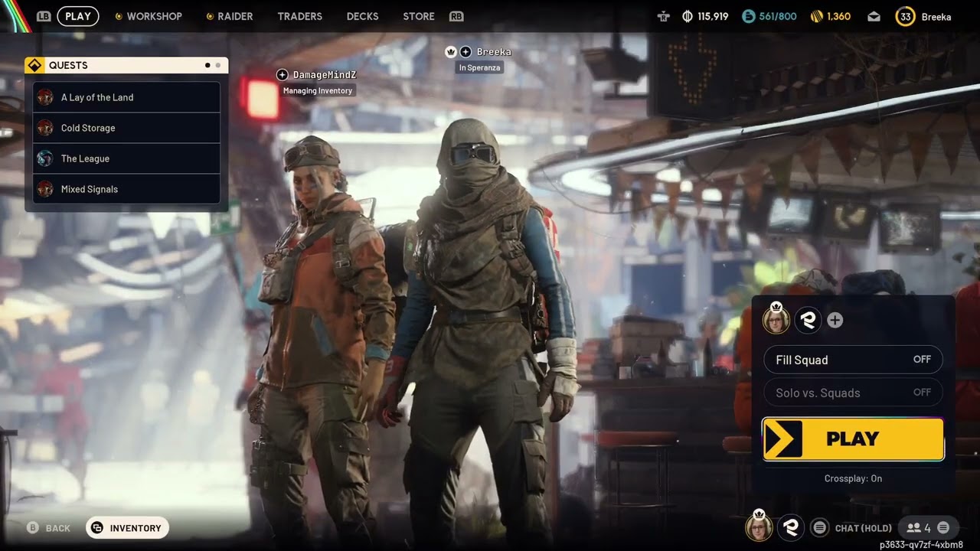
Task: Click the Crossplay: On label
Action: pyautogui.click(x=853, y=478)
